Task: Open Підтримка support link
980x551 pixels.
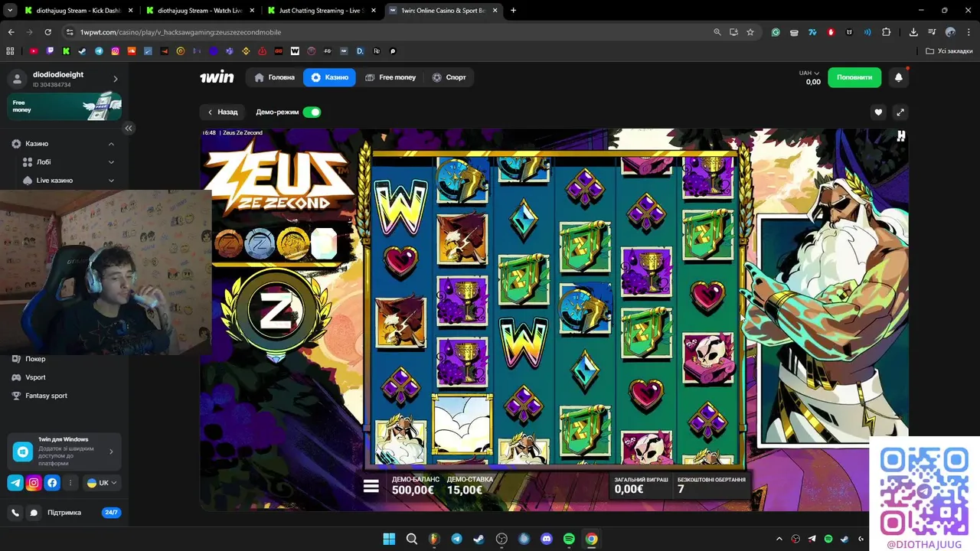Action: pos(64,513)
